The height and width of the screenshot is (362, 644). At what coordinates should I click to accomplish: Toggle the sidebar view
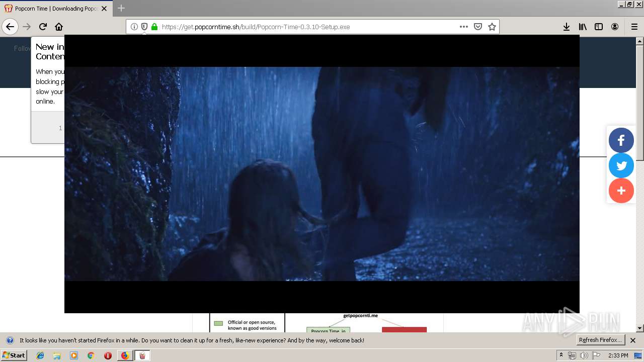(599, 27)
